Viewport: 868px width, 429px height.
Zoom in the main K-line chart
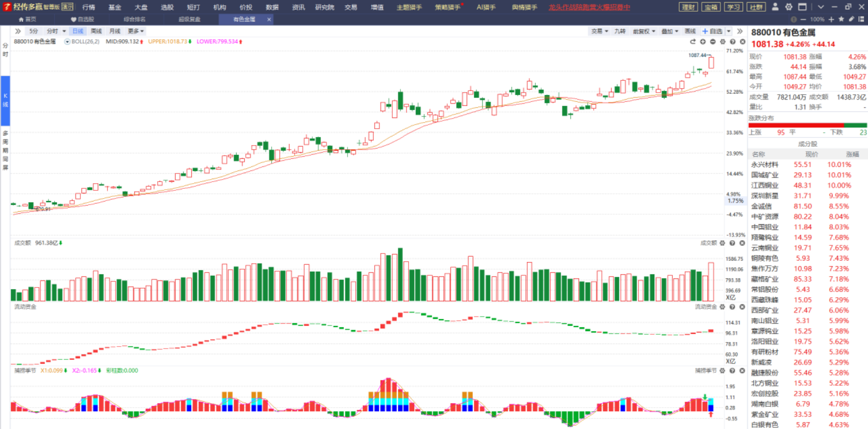(703, 42)
